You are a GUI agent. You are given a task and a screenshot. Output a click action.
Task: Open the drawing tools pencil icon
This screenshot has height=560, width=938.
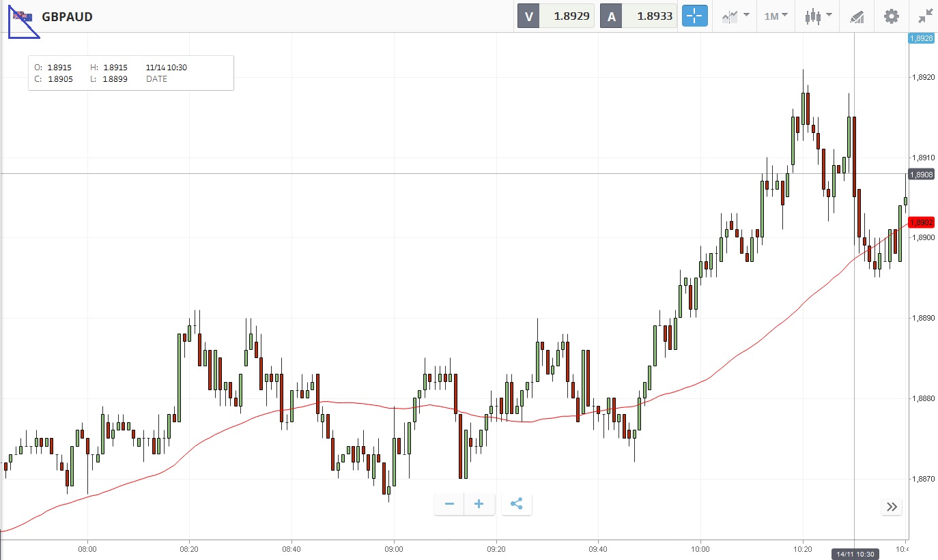tap(857, 16)
